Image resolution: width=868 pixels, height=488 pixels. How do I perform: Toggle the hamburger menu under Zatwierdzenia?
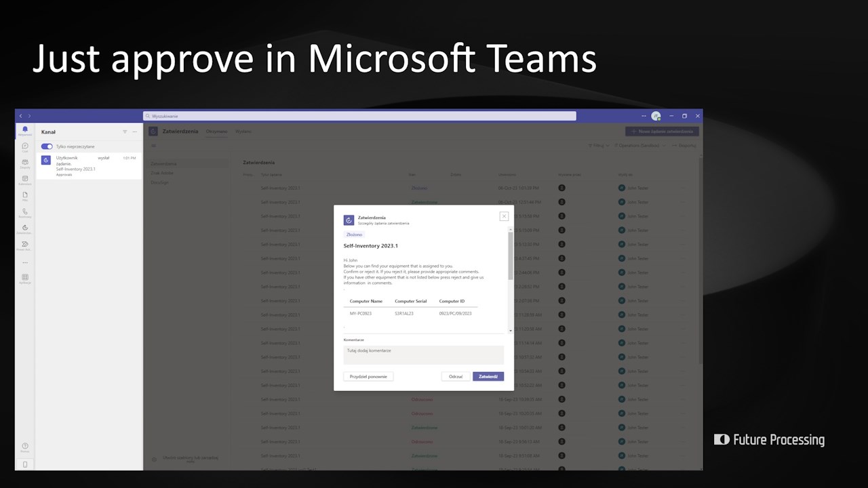coord(154,146)
